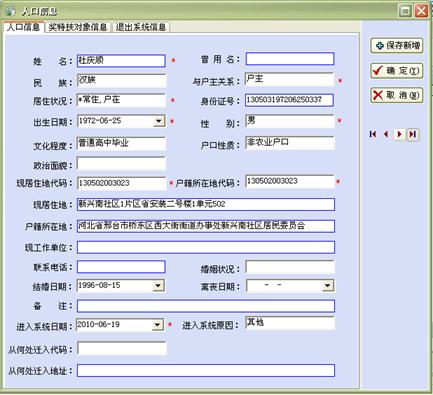Click the 联系电话 input field
Screen dimensions: 433x395
(121, 267)
